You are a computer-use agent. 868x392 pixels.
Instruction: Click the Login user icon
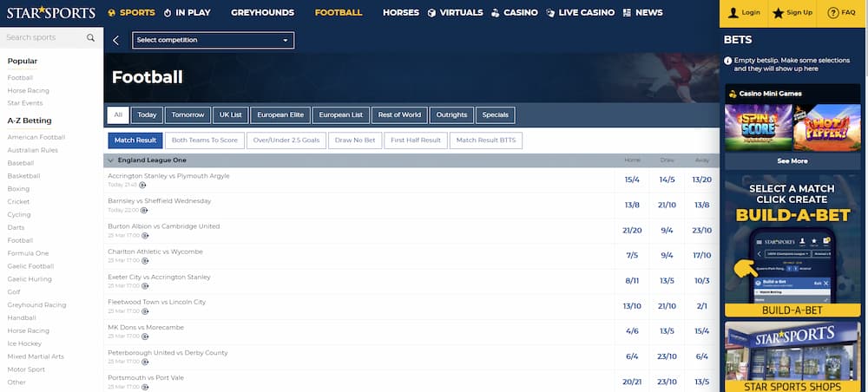point(733,13)
